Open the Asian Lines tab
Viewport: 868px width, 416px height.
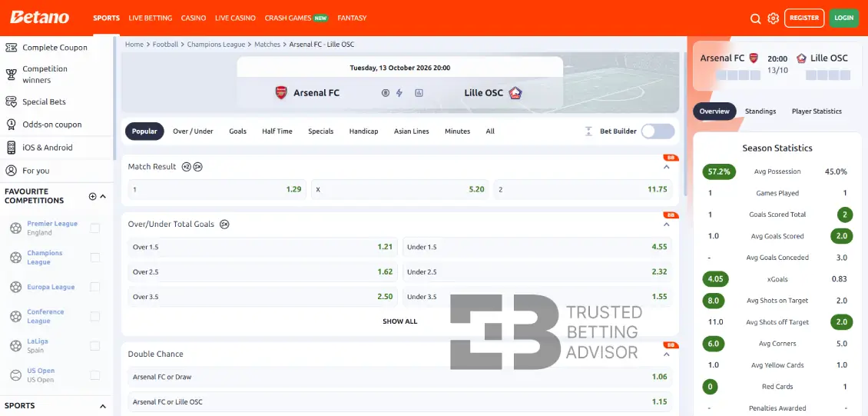click(411, 131)
